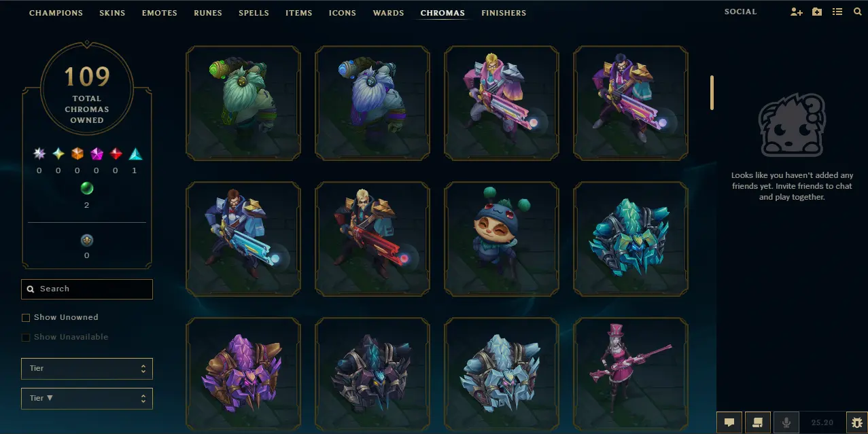
Task: Create a new friends folder via folder-plus icon
Action: point(817,12)
